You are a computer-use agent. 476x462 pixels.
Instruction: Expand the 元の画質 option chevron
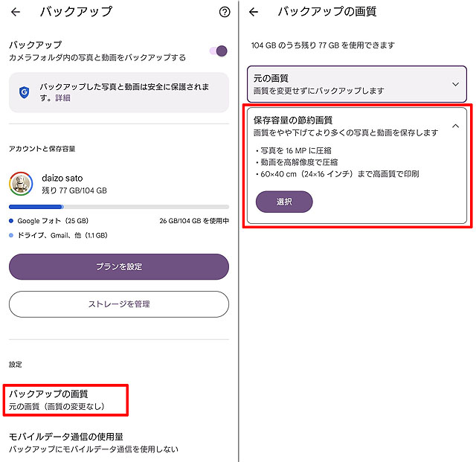point(455,84)
